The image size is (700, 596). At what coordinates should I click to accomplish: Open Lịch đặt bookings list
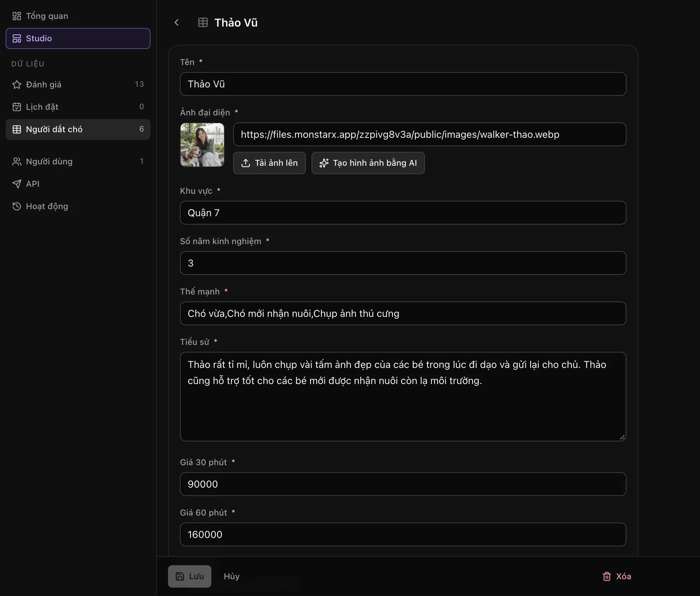78,107
